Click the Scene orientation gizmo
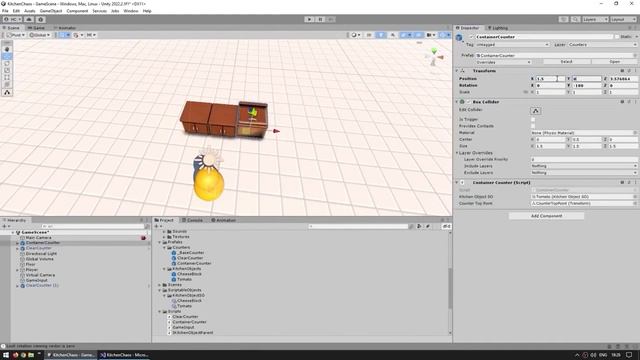The height and width of the screenshot is (360, 640). coord(434,57)
